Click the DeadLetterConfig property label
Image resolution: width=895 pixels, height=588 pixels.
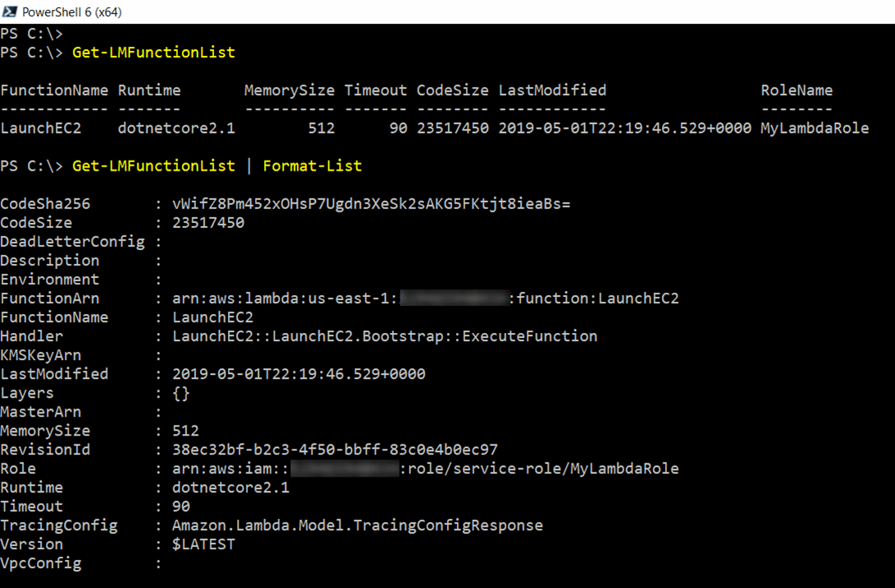(72, 241)
